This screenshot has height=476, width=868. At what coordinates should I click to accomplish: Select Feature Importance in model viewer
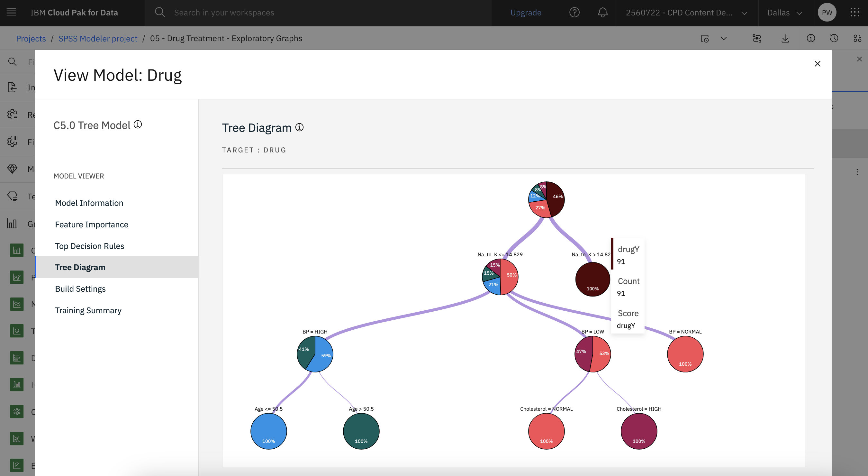point(91,224)
